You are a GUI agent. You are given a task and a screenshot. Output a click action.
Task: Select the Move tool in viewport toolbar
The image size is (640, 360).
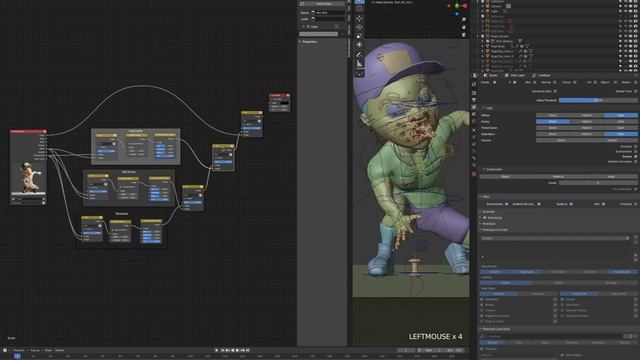click(x=359, y=18)
